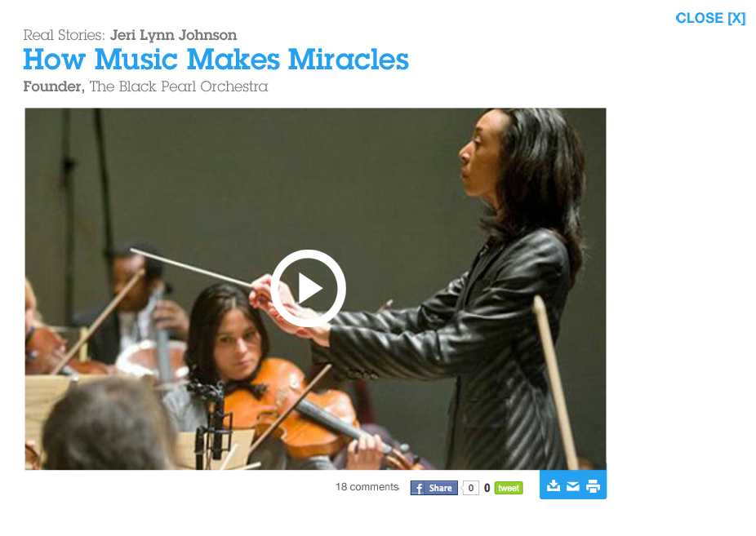Viewport: 756px width, 536px height.
Task: Click the email envelope icon
Action: click(573, 486)
